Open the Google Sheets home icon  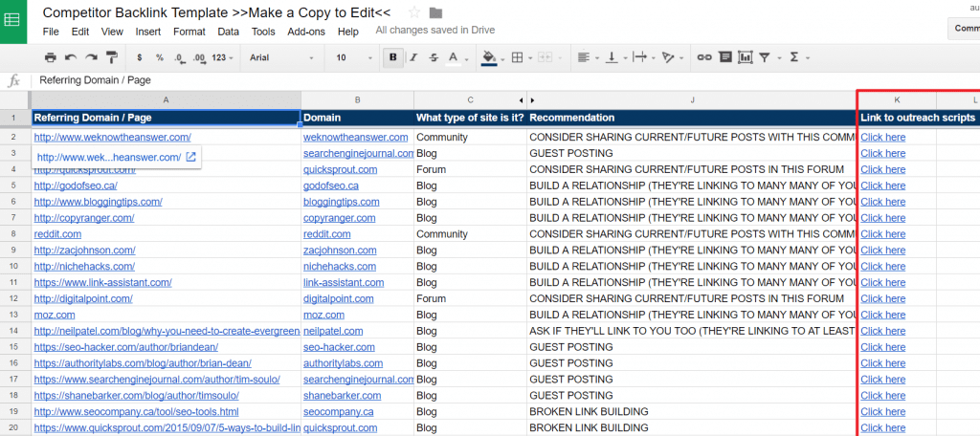13,21
